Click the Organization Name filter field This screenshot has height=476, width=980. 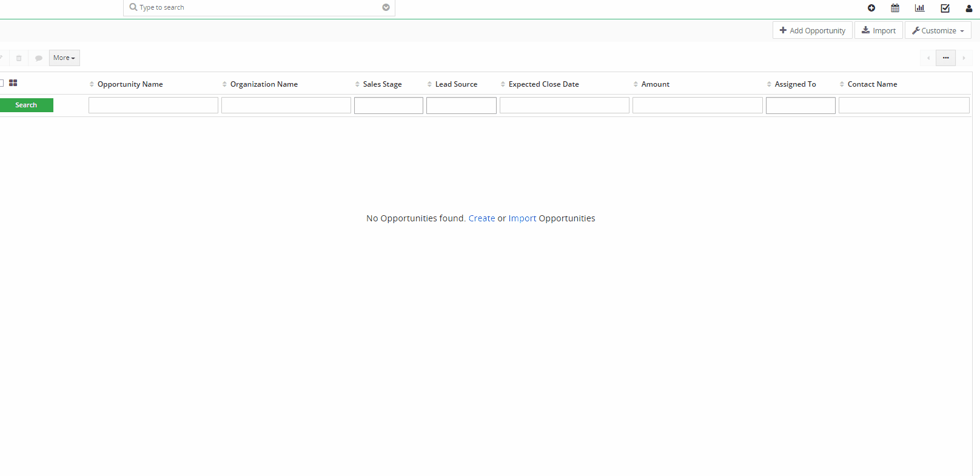click(x=286, y=106)
